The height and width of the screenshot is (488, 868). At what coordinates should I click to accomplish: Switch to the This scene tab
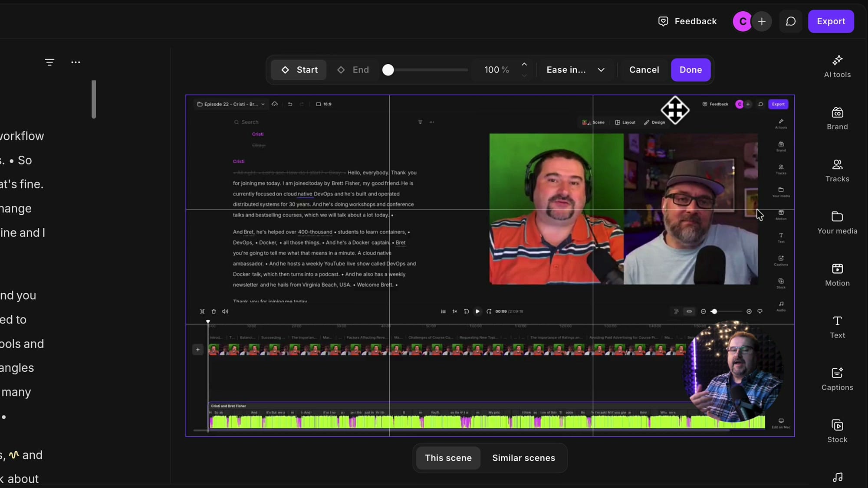[448, 458]
